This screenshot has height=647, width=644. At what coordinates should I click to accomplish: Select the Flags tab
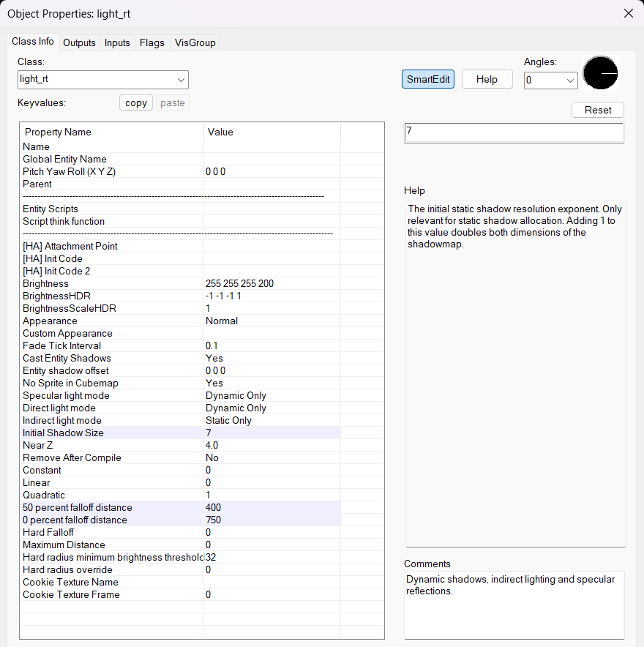152,42
